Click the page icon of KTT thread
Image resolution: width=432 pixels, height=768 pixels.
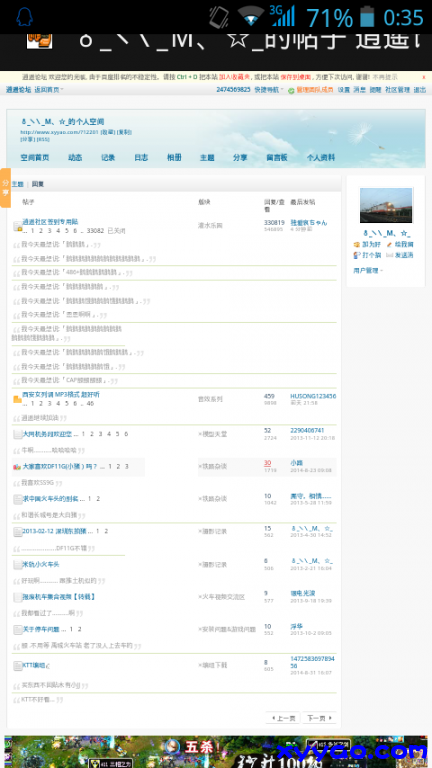(18, 666)
